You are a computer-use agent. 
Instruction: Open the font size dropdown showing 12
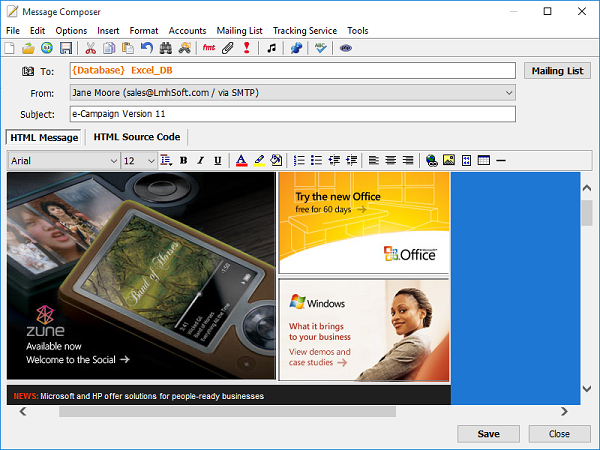tap(139, 161)
